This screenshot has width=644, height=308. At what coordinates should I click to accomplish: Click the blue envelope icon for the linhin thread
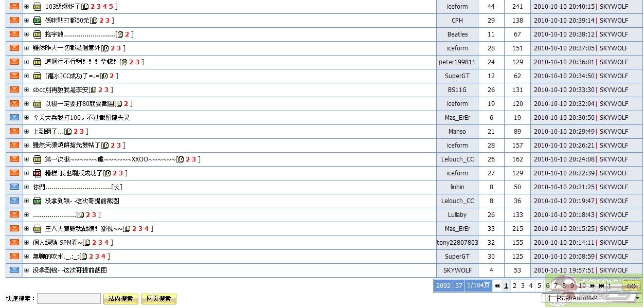(14, 187)
